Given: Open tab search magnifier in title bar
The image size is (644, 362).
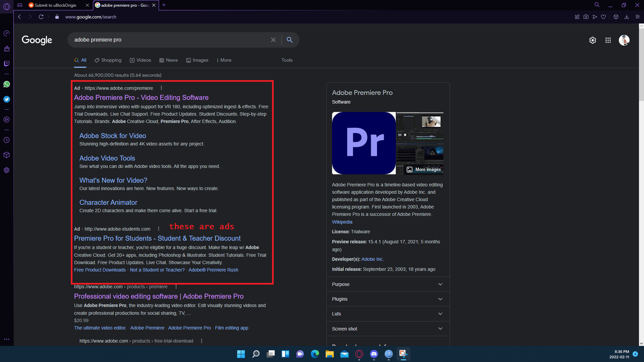Looking at the screenshot, I should pos(597,5).
